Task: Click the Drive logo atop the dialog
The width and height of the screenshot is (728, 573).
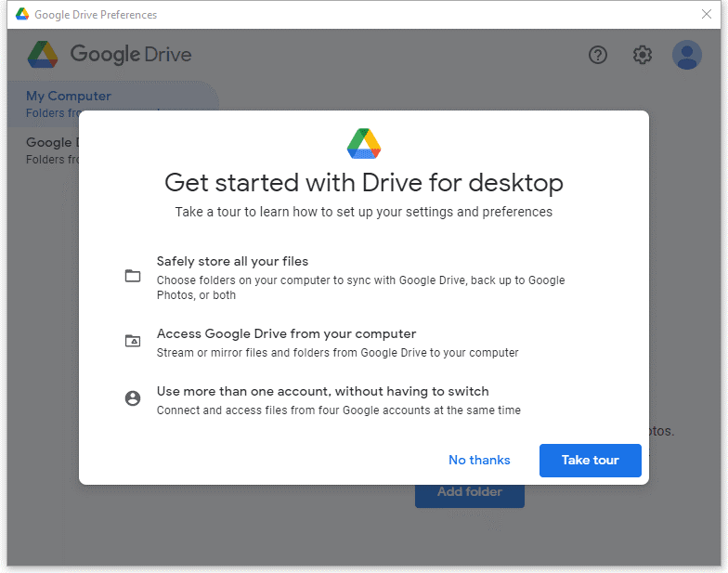Action: pos(364,143)
